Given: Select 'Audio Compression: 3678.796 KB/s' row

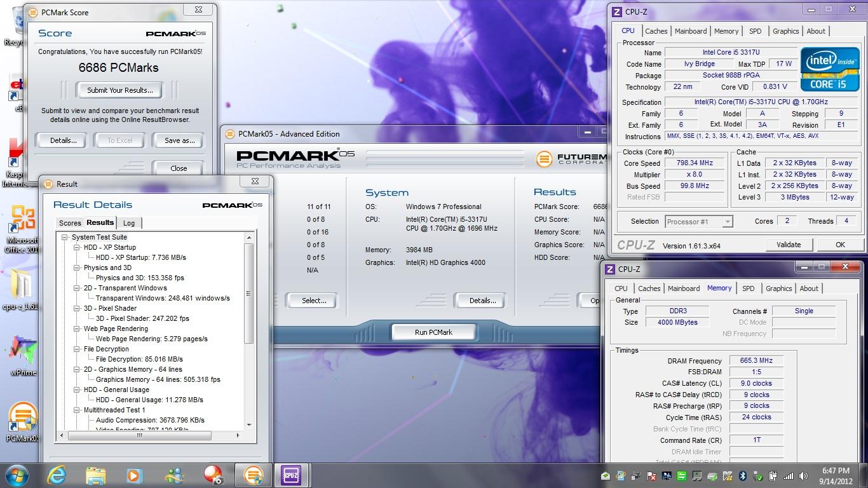Looking at the screenshot, I should (150, 420).
